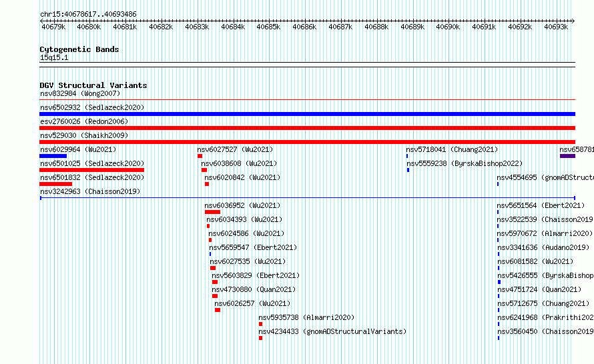
Task: Click nsv4554695 gnomAD variant label
Action: click(545, 177)
